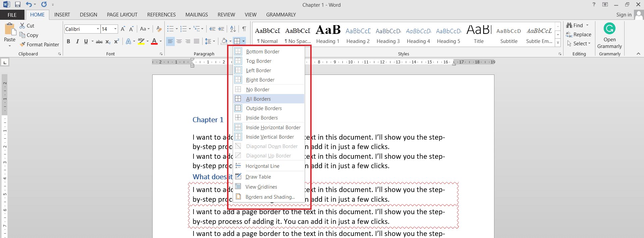The height and width of the screenshot is (238, 644).
Task: Expand the Styles gallery more arrow
Action: [558, 43]
